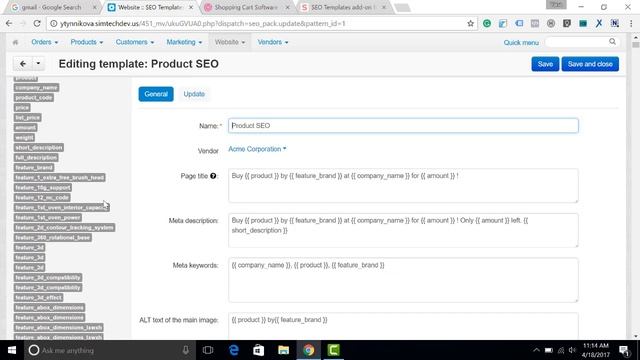Open the Products menu
Image resolution: width=640 pixels, height=360 pixels.
tap(87, 42)
